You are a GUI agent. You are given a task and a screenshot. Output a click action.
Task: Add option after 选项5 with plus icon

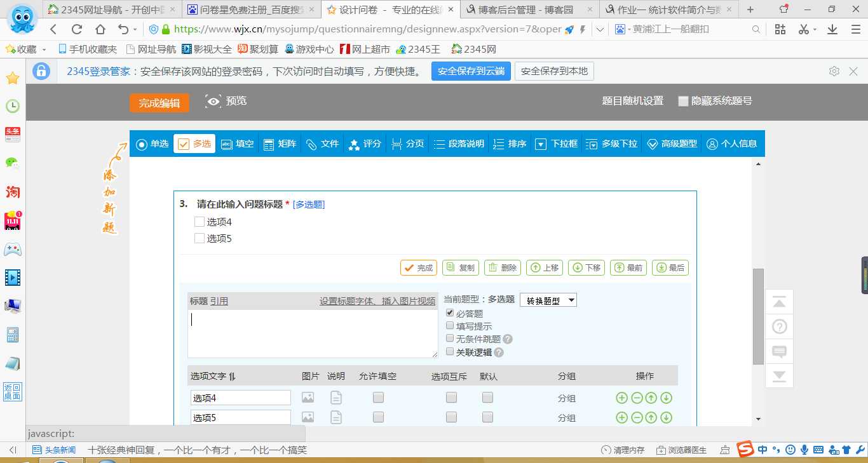coord(621,417)
